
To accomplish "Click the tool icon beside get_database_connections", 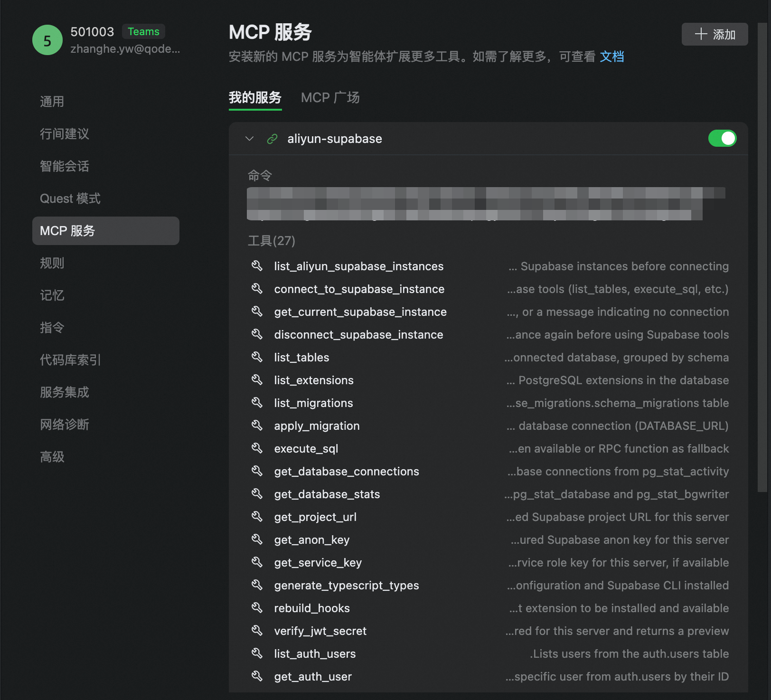I will pos(257,471).
